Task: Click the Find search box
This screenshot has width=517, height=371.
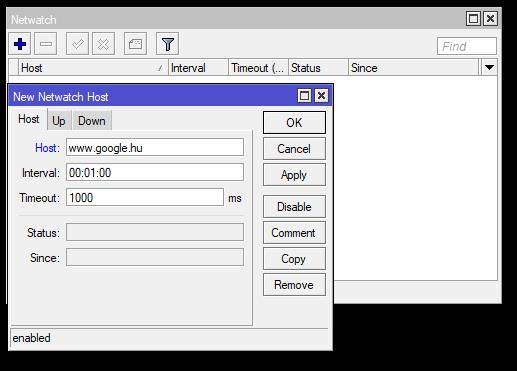Action: click(x=467, y=46)
